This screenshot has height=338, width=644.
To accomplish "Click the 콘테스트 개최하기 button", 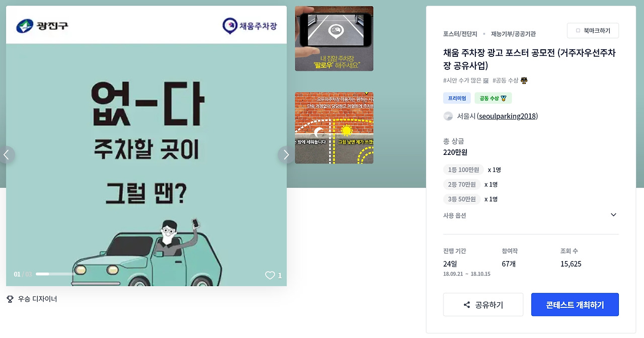I will [575, 305].
